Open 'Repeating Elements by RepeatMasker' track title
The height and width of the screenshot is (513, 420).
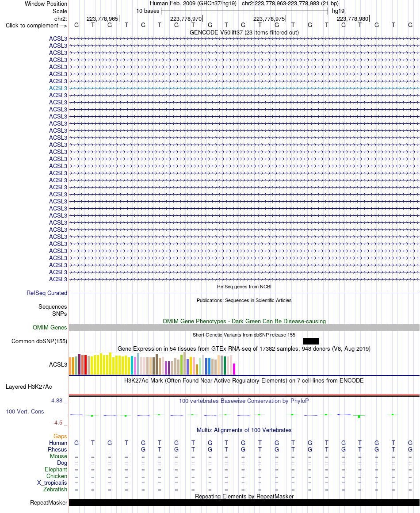click(244, 496)
